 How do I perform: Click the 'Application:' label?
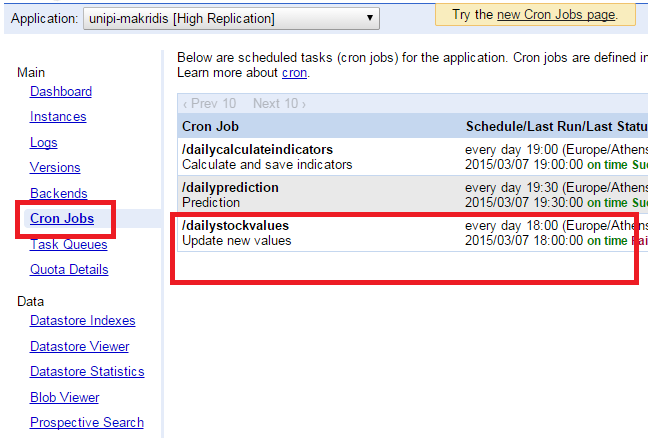pyautogui.click(x=44, y=19)
